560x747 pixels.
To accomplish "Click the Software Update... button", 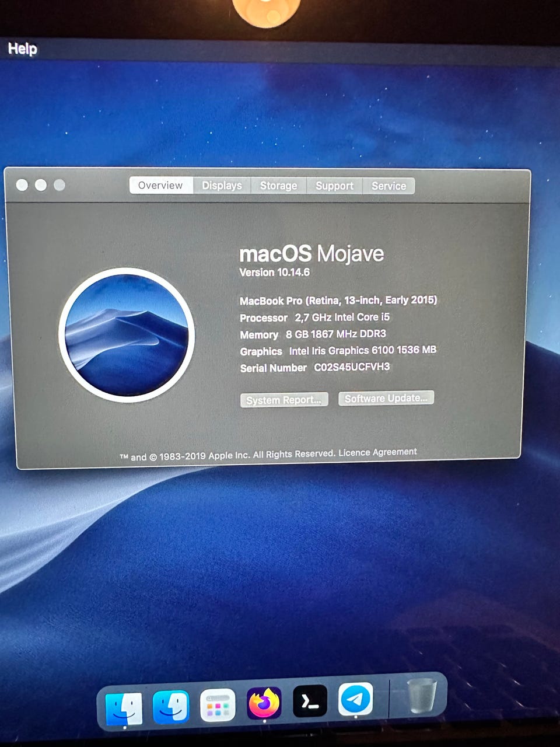I will tap(386, 398).
